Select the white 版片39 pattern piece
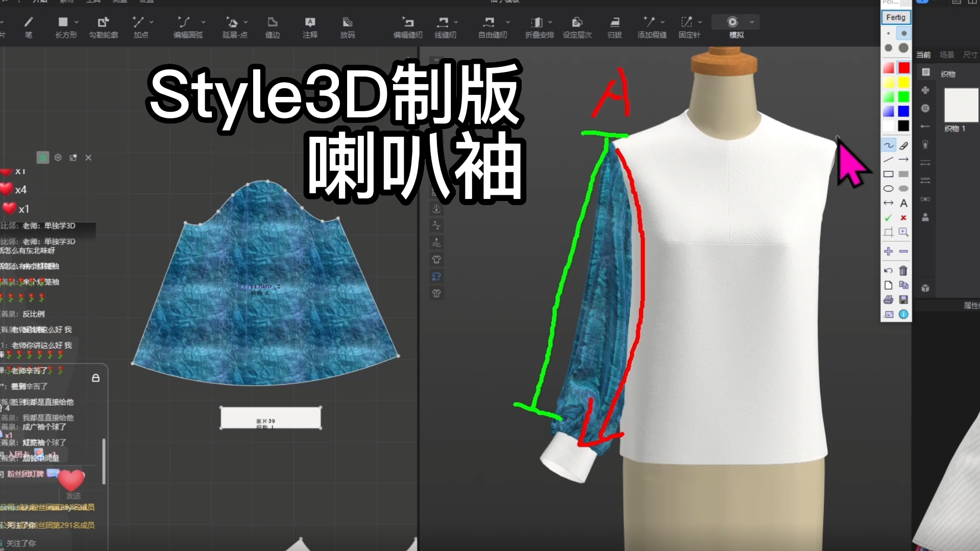The height and width of the screenshot is (551, 980). 271,418
